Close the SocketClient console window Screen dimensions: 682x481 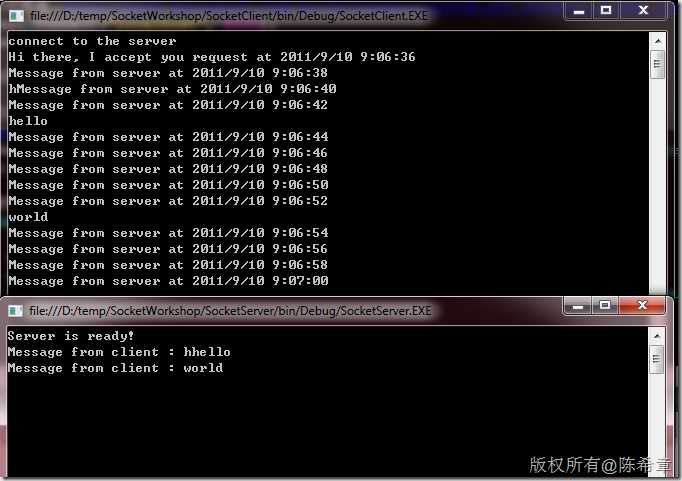[x=643, y=11]
